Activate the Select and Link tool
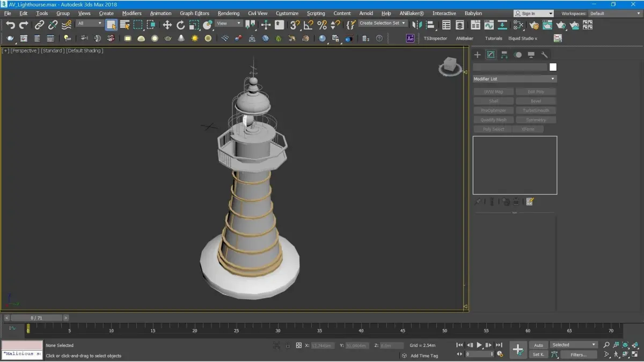The image size is (644, 362). [x=40, y=25]
